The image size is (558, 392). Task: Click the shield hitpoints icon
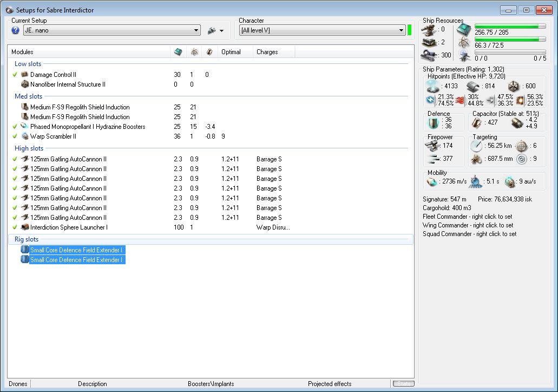pos(434,86)
